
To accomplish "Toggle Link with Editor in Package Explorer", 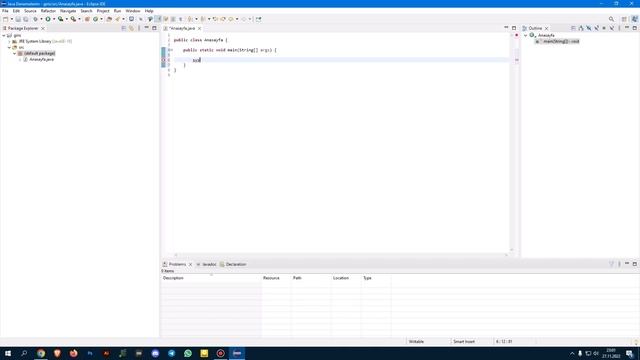I will pos(131,29).
